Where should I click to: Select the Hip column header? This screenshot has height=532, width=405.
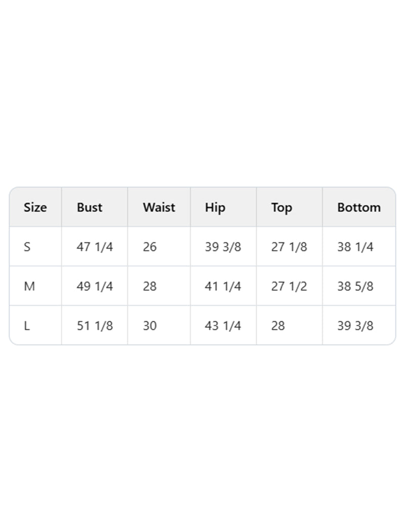coord(215,207)
